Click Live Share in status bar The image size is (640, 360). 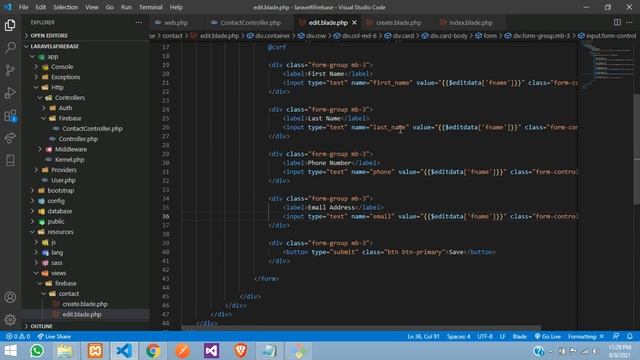point(54,336)
